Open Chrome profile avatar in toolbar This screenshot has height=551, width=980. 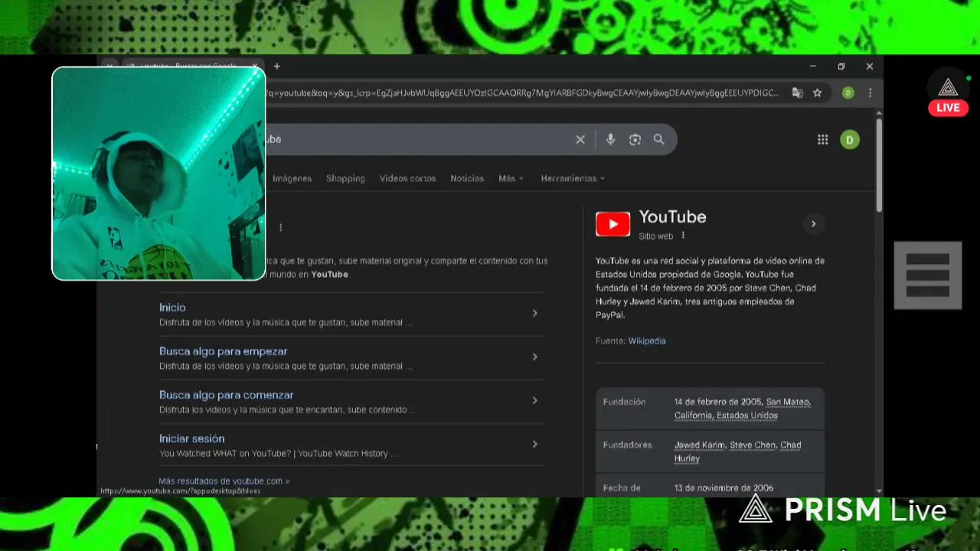coord(848,93)
